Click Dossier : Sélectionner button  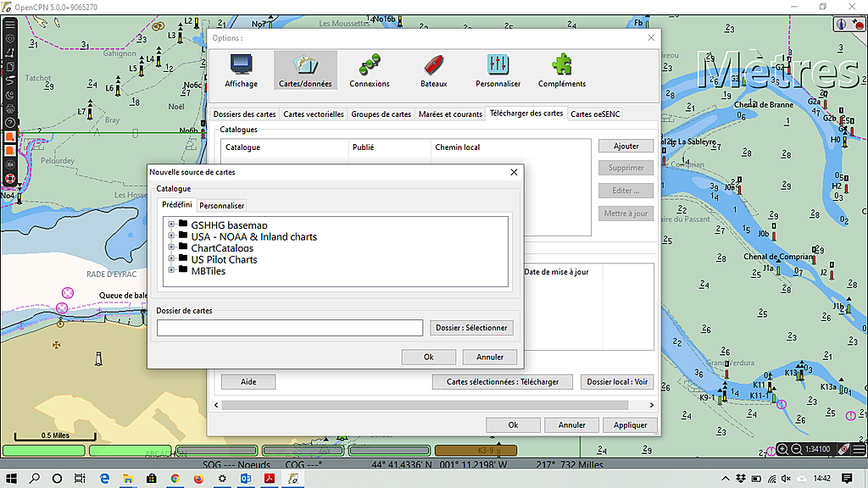pyautogui.click(x=471, y=328)
